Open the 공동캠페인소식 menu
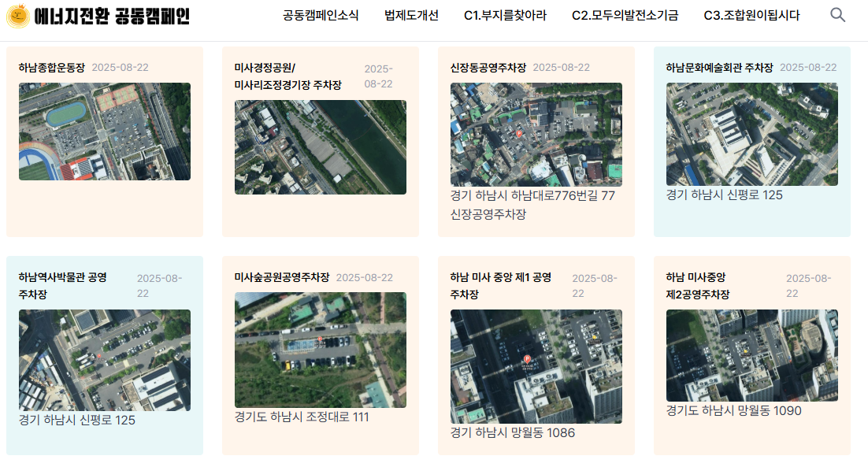868x467 pixels. pos(321,16)
